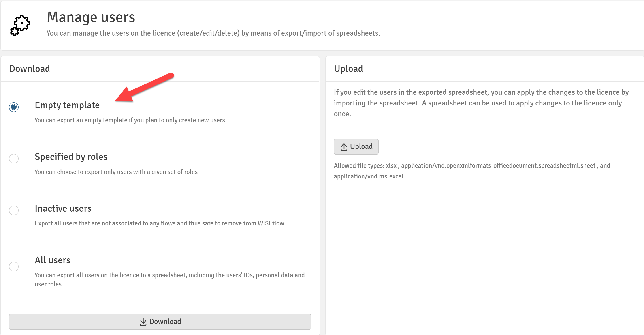Select the Specified by roles radio button
The height and width of the screenshot is (335, 644).
tap(14, 159)
